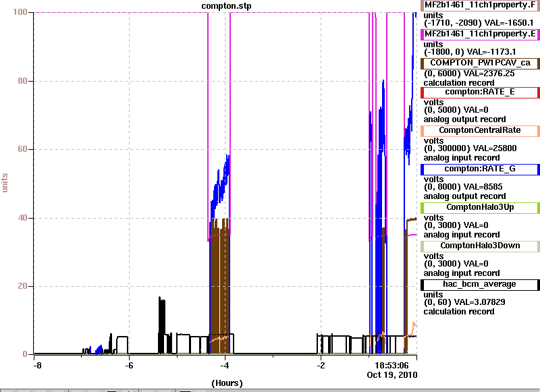Click the vertical units axis label
Viewport: 540px width, 392px height.
5,183
